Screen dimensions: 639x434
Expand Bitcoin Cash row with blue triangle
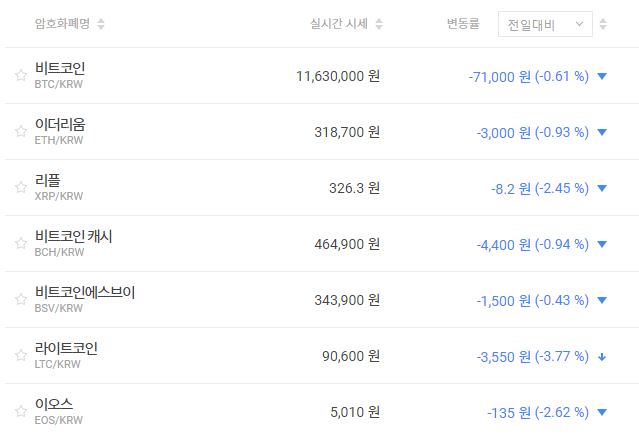(602, 244)
